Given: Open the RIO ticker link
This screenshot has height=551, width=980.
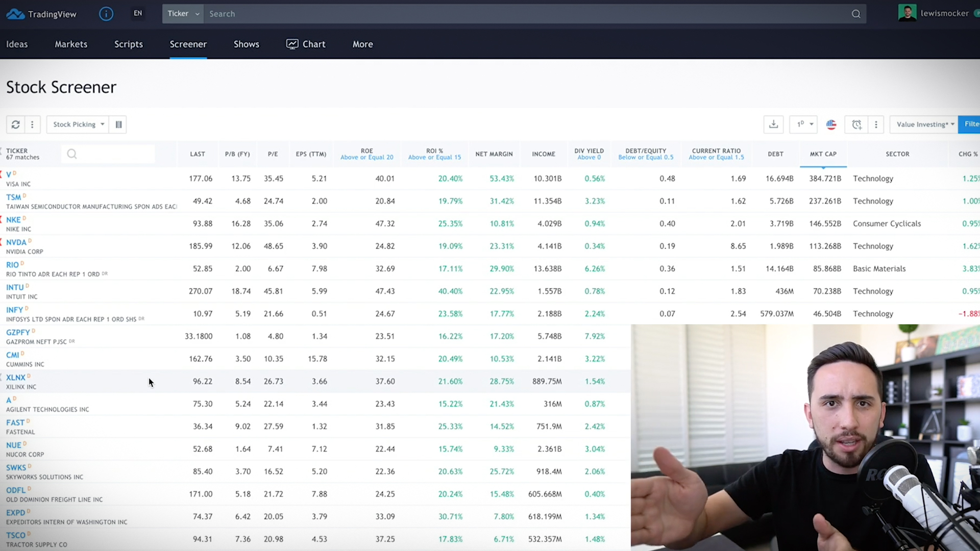Looking at the screenshot, I should (12, 265).
